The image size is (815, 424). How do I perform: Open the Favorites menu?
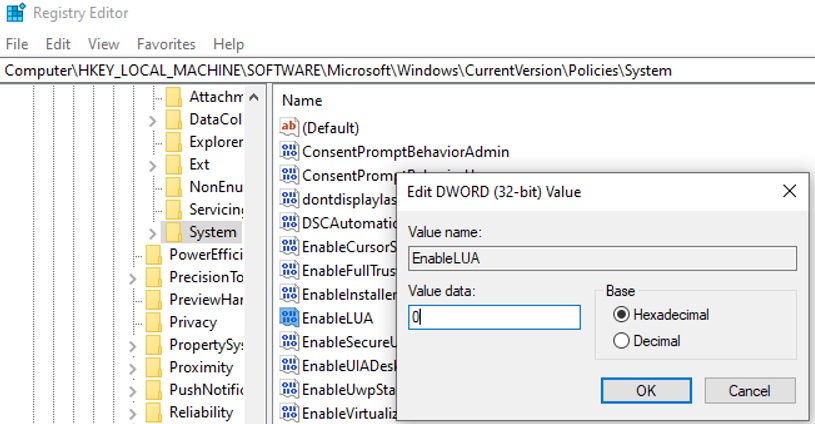(166, 44)
